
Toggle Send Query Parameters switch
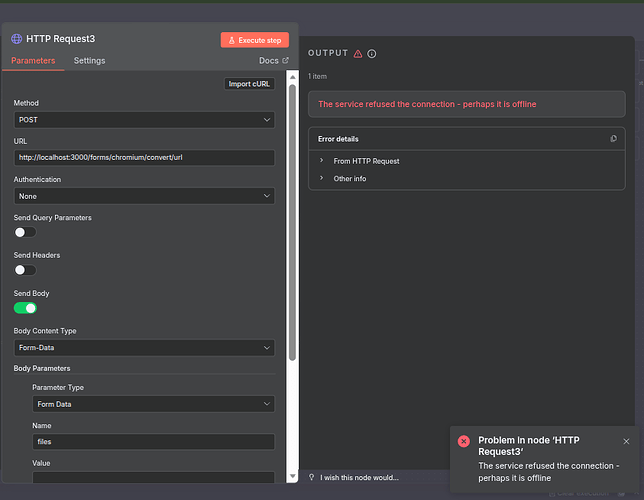tap(25, 232)
